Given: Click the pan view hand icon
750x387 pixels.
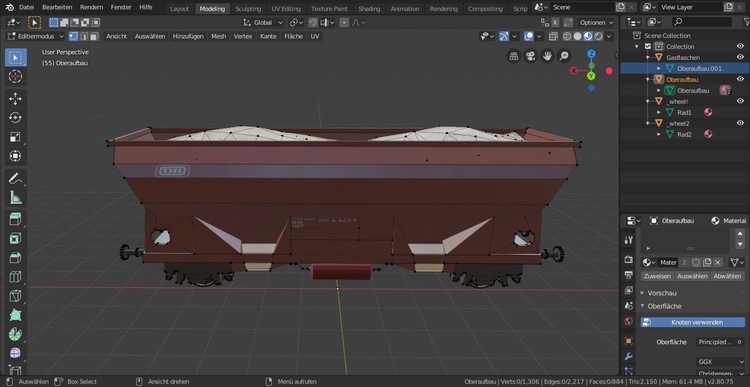Looking at the screenshot, I should coord(547,56).
